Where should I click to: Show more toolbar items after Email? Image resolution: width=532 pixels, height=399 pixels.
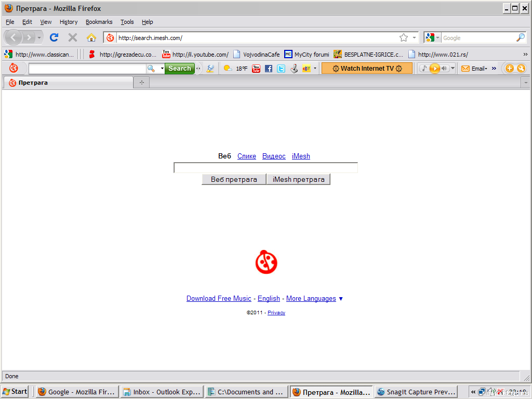(x=494, y=69)
